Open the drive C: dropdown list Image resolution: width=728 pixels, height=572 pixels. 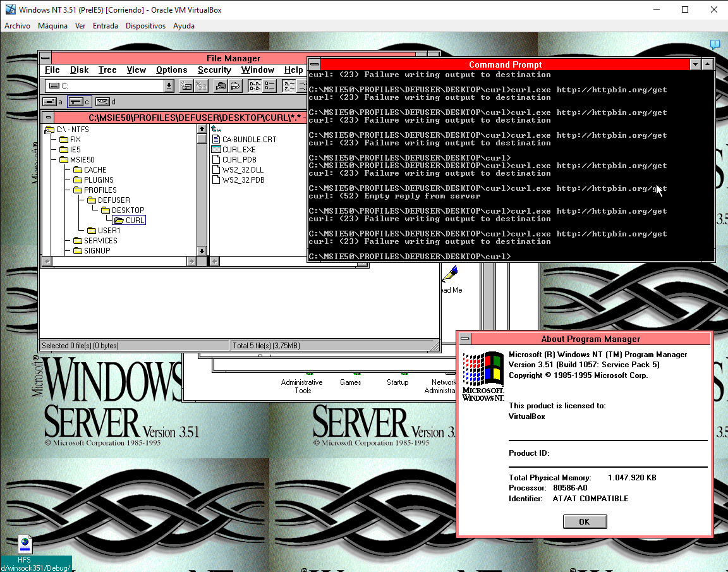point(169,86)
